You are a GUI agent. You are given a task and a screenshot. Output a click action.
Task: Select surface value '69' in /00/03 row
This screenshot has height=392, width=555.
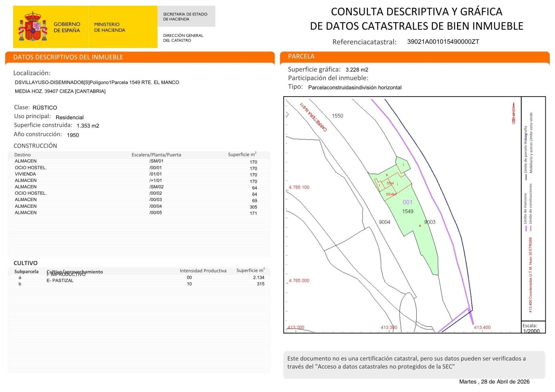pos(254,200)
